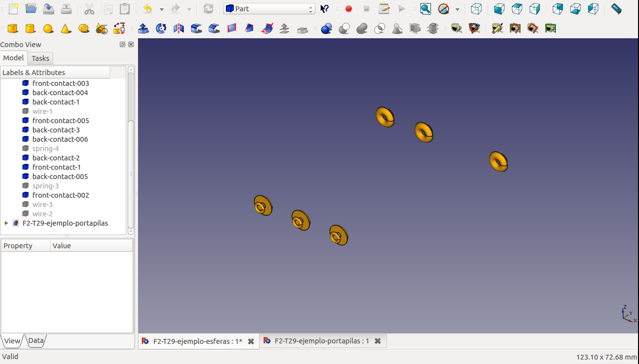Open the undo history dropdown arrow
This screenshot has width=639, height=364.
click(161, 9)
